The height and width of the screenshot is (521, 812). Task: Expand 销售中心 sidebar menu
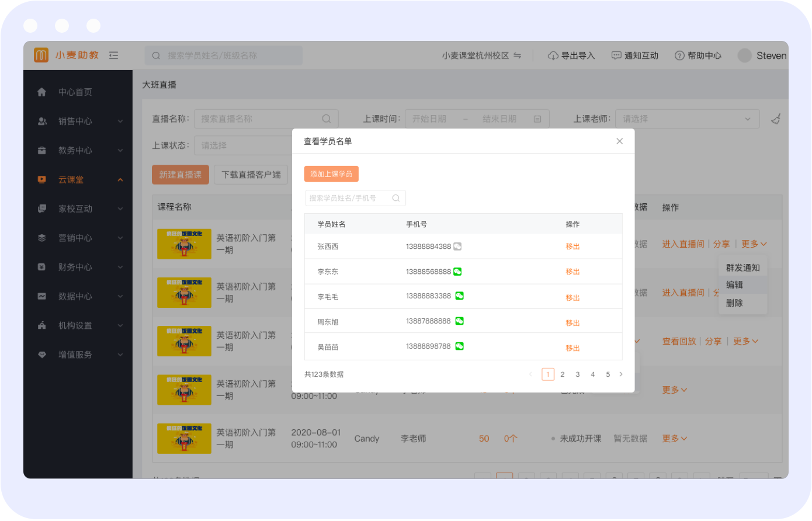click(x=120, y=121)
